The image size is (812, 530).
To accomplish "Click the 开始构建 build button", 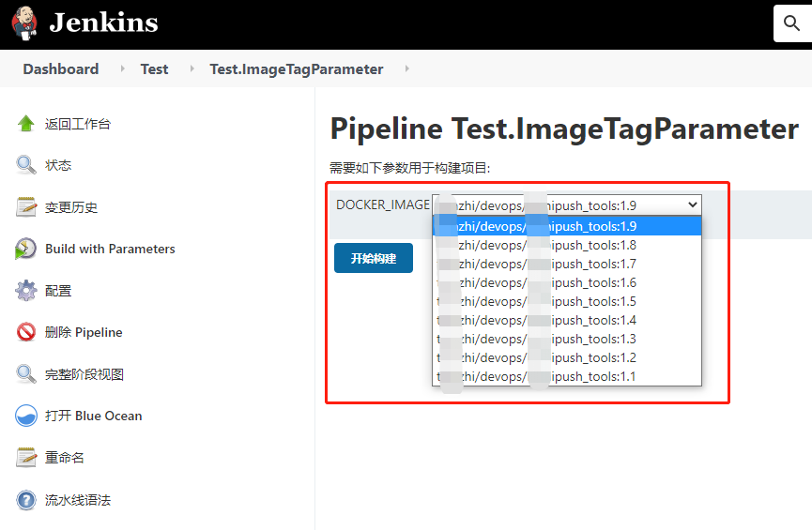I will [x=374, y=258].
